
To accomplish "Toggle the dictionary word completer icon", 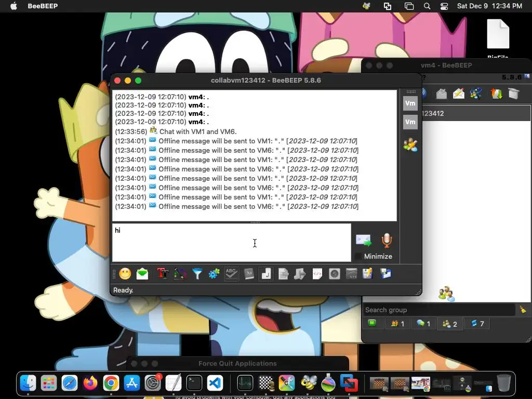I will [x=249, y=274].
